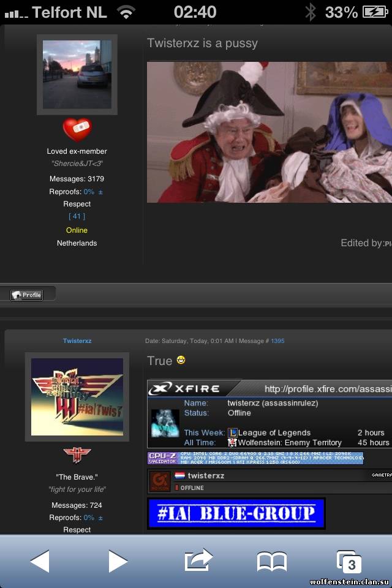Screen dimensions: 392x588
Task: Click the Reproofs 0% link under Twisterxz
Action: coord(89,518)
